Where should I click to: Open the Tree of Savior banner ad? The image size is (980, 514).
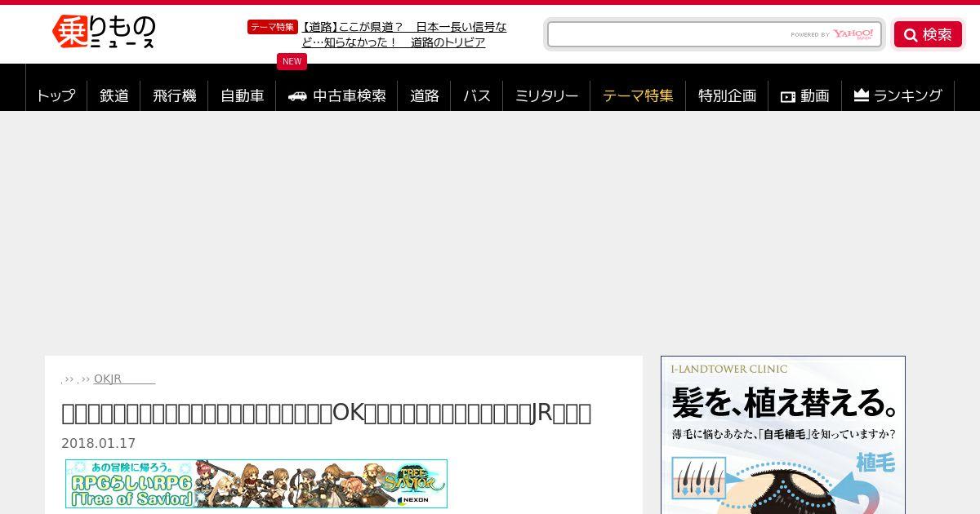click(256, 484)
